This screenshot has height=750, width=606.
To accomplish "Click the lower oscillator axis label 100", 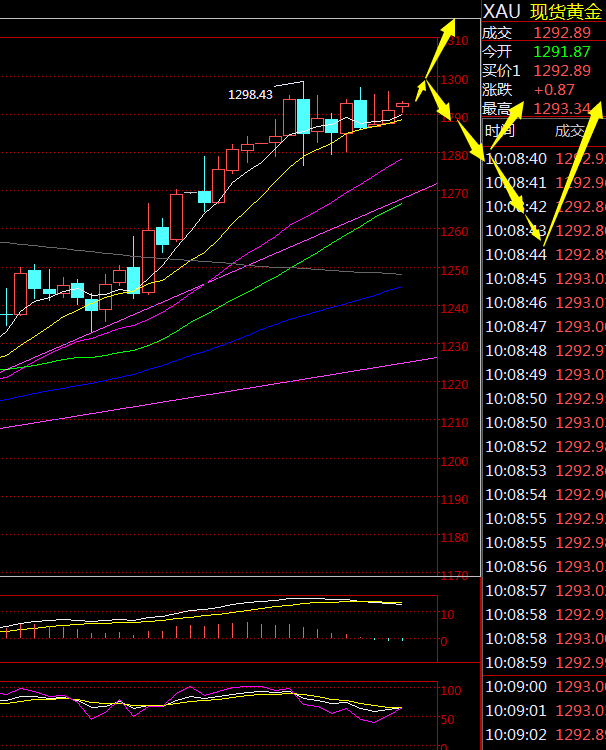I will (x=451, y=691).
